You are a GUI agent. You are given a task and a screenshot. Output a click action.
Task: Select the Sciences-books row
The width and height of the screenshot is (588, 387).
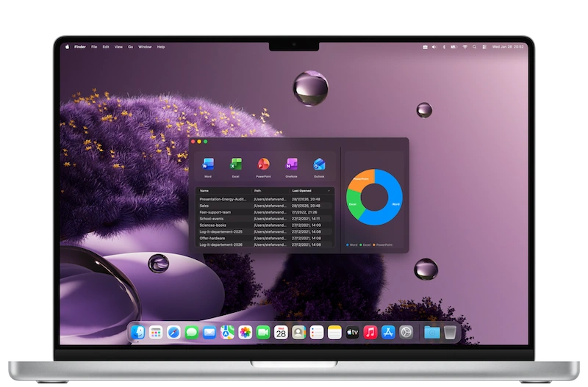[265, 225]
